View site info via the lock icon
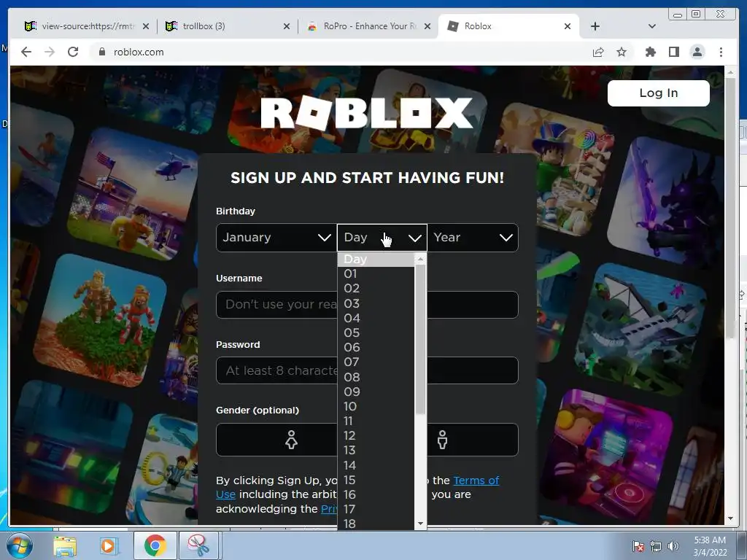The height and width of the screenshot is (560, 747). [x=101, y=52]
